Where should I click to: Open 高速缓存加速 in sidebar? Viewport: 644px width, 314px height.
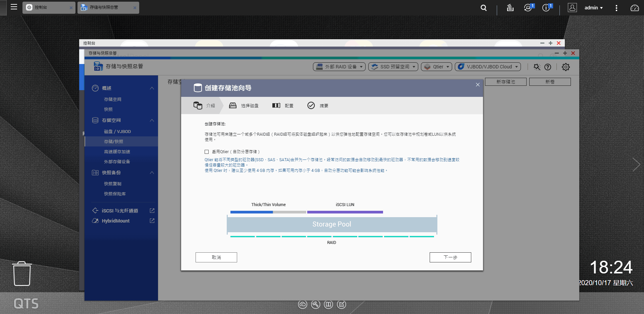[x=117, y=151]
